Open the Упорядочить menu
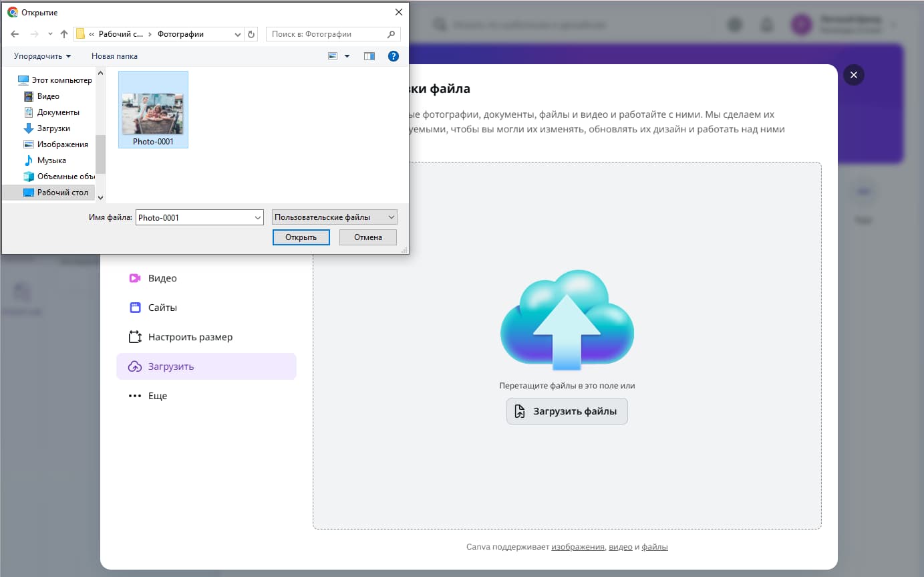924x577 pixels. (x=42, y=56)
